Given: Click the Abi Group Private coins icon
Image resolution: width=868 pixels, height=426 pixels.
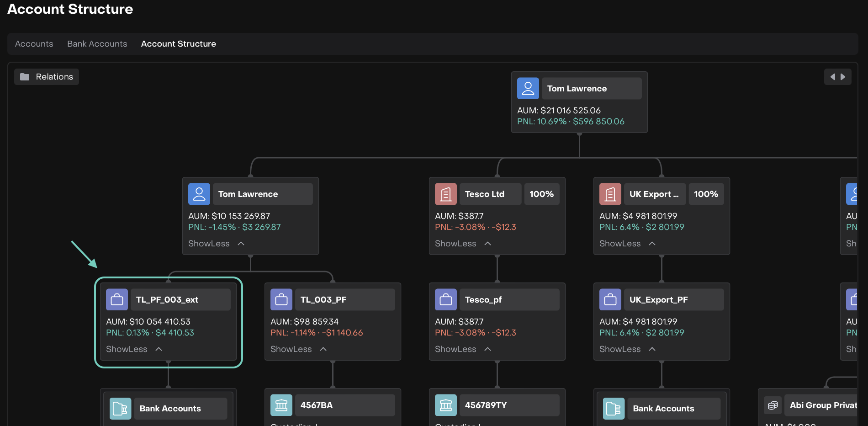Looking at the screenshot, I should [x=773, y=405].
